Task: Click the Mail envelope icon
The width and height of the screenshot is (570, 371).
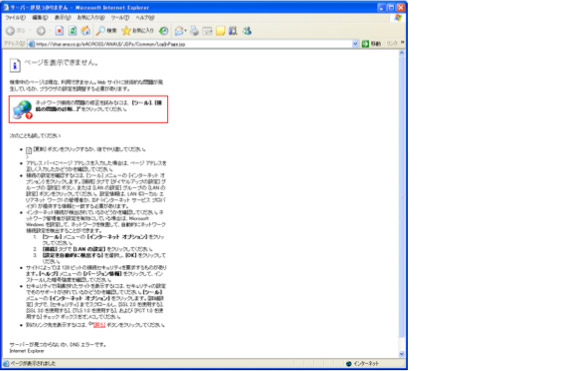Action: pos(178,31)
